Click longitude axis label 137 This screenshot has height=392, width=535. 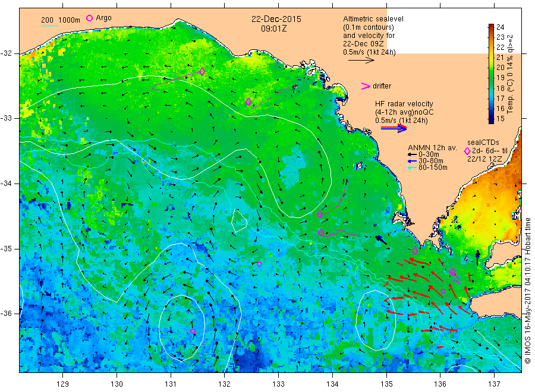[x=494, y=384]
